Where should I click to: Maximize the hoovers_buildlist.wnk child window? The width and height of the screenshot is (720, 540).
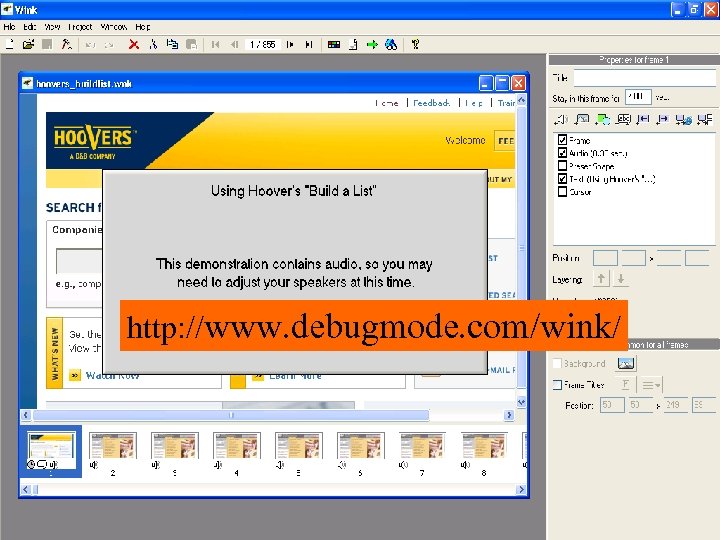pyautogui.click(x=502, y=83)
